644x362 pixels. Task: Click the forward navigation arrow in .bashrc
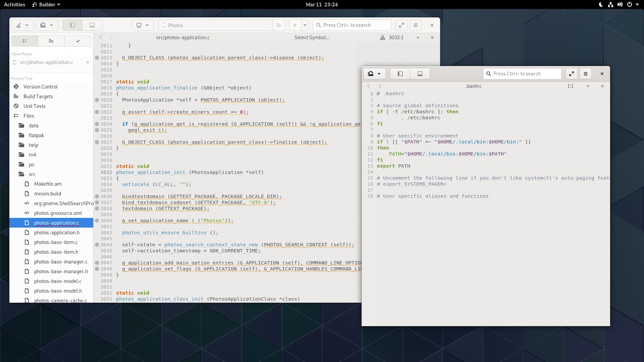(x=379, y=86)
